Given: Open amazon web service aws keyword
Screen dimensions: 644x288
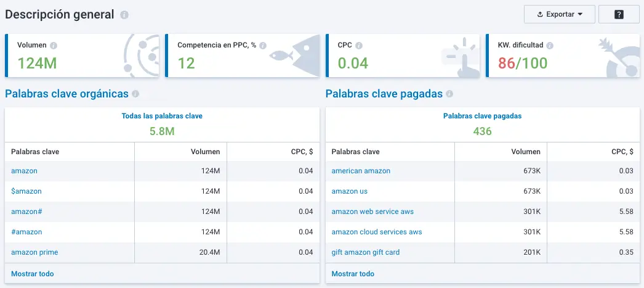Looking at the screenshot, I should click(x=372, y=212).
